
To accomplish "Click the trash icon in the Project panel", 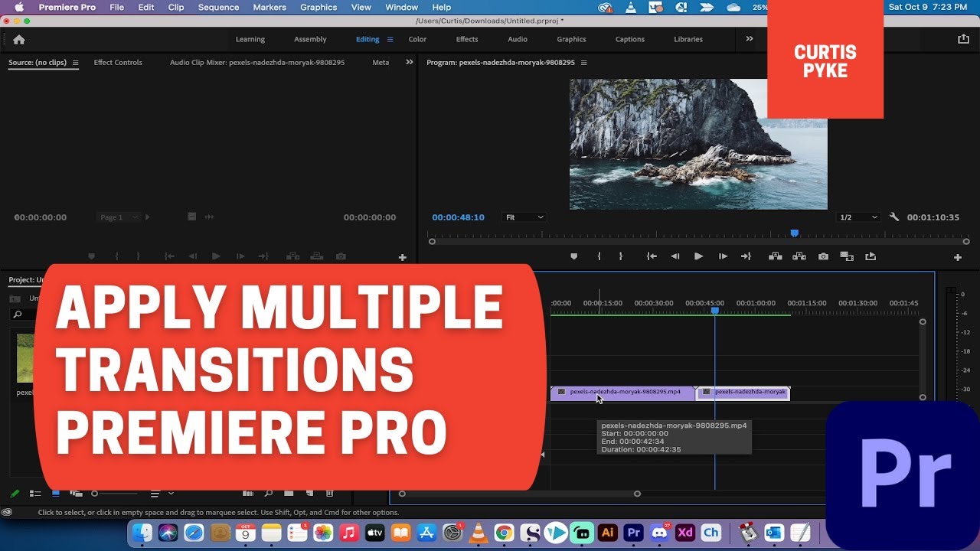I will [330, 493].
